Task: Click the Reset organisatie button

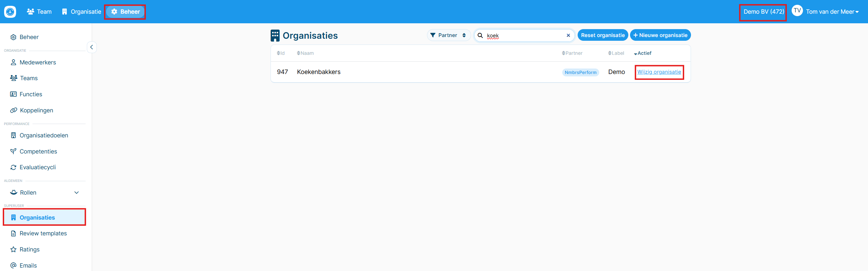Action: [x=603, y=35]
